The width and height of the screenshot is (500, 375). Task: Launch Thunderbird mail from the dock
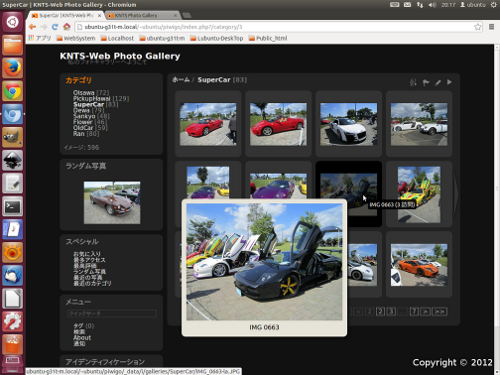point(13,275)
